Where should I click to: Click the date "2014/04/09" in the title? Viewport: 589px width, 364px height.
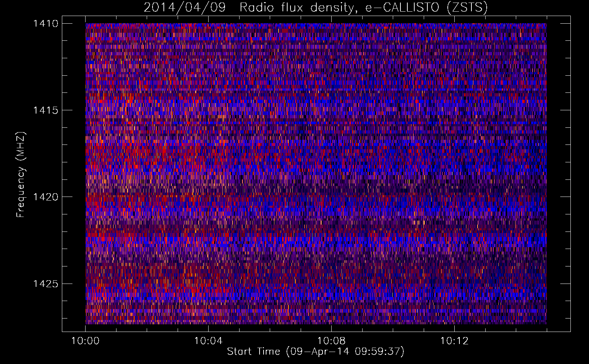pos(185,8)
